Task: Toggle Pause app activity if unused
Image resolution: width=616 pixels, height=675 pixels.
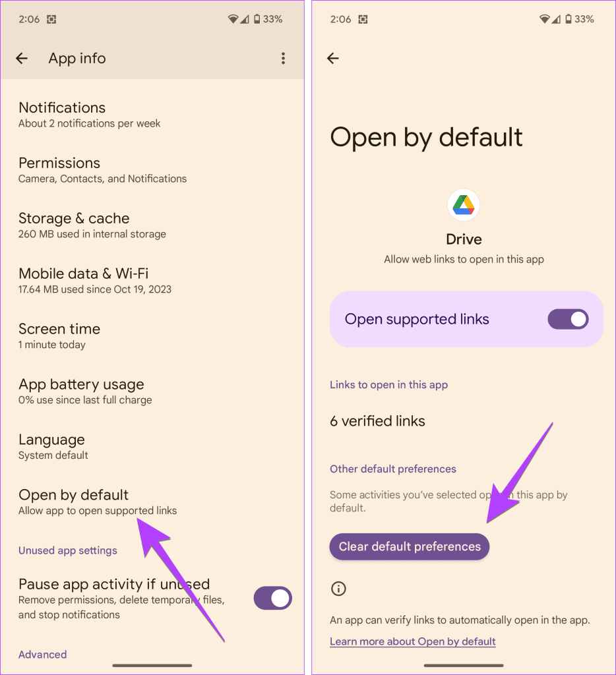Action: [x=272, y=598]
